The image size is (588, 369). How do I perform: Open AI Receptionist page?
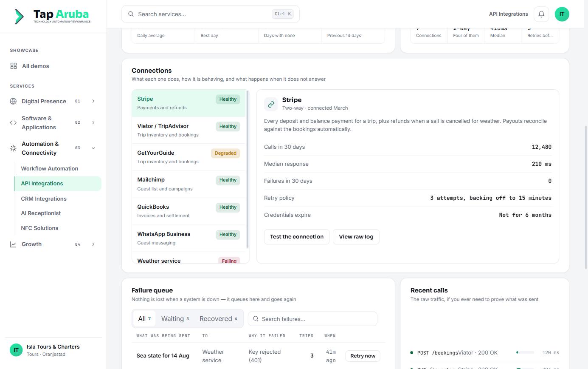(x=41, y=213)
